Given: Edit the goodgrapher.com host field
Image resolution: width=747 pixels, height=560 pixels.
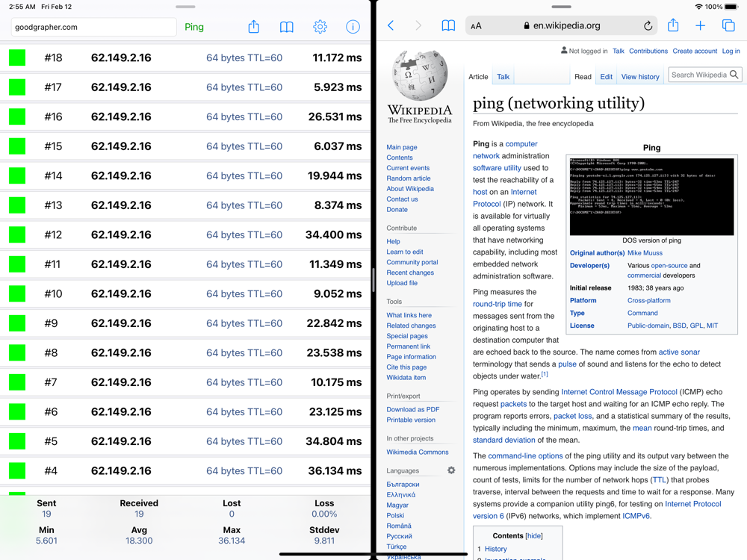Looking at the screenshot, I should 94,27.
